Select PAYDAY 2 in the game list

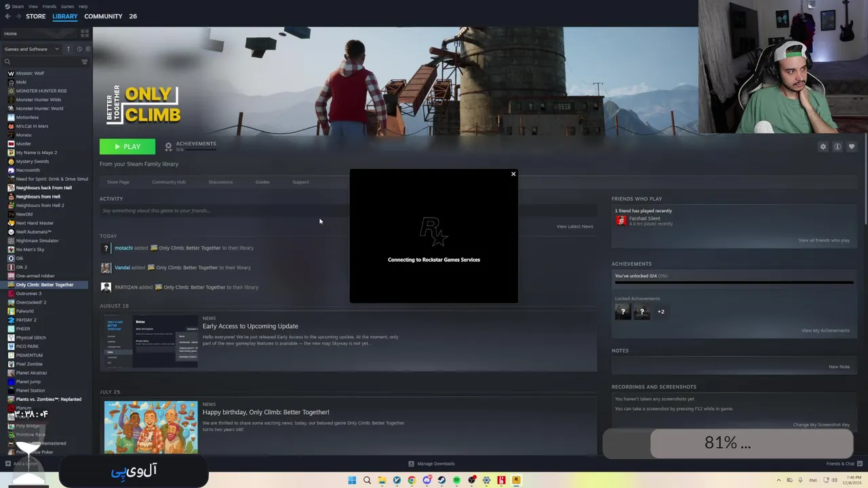[x=26, y=320]
